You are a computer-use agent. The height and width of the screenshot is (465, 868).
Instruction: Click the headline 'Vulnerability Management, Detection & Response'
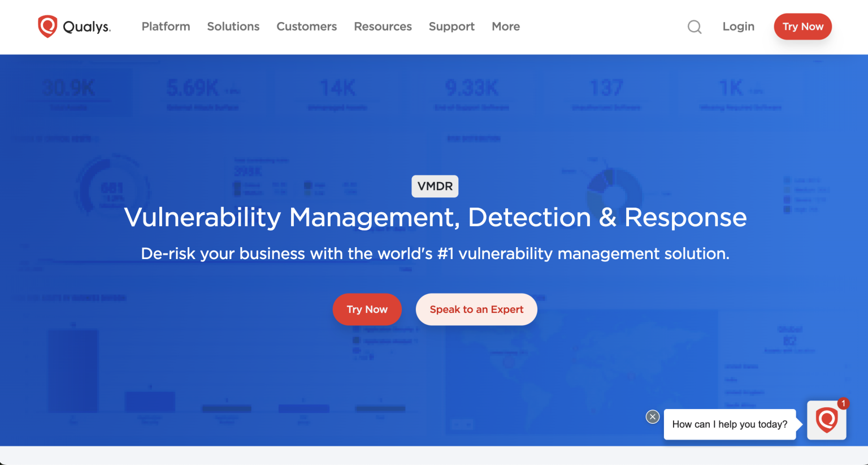[x=435, y=217]
